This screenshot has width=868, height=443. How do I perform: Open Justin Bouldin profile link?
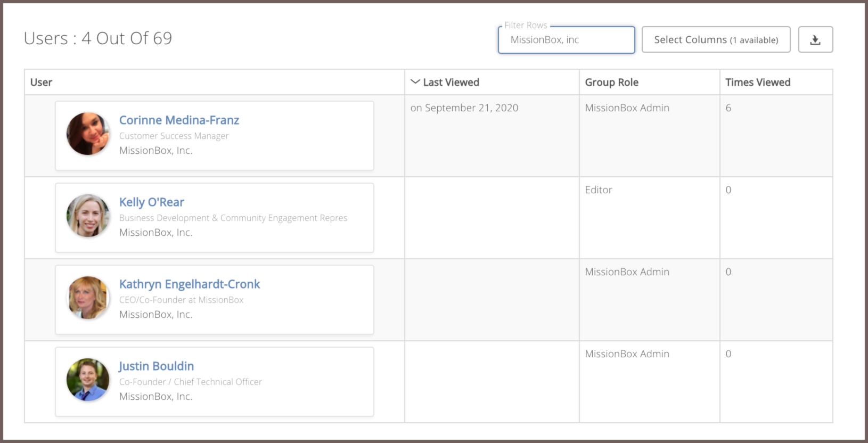(157, 366)
